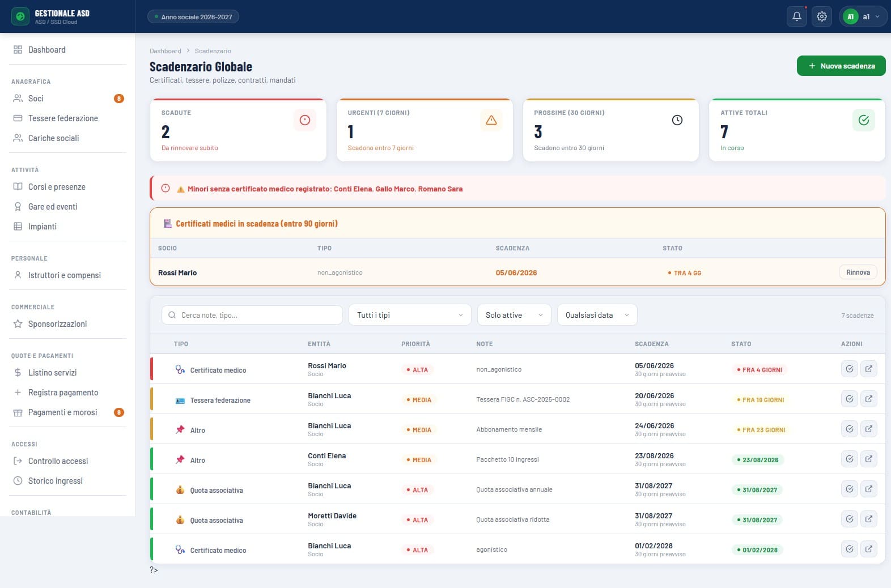The image size is (891, 588).
Task: Open Cariche sociali in sidebar
Action: point(68,138)
